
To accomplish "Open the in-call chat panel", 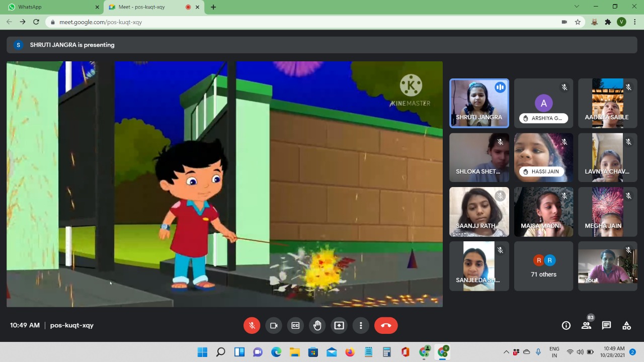I will (x=606, y=325).
